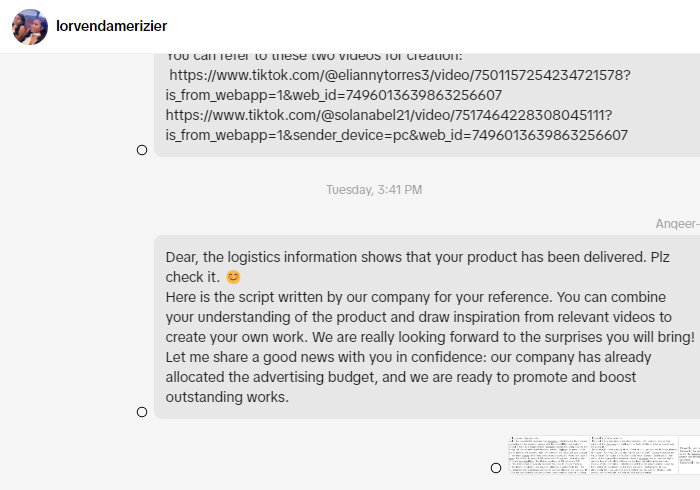Click the smiling emoji in the message

pos(233,277)
